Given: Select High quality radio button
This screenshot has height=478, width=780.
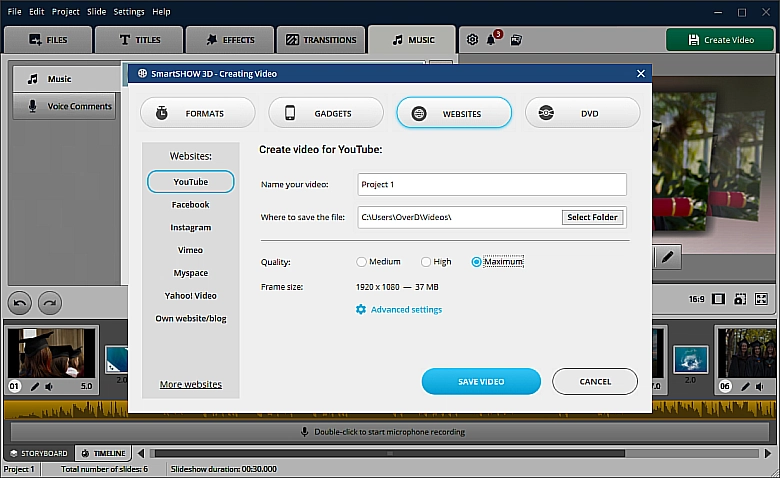Looking at the screenshot, I should pyautogui.click(x=426, y=262).
